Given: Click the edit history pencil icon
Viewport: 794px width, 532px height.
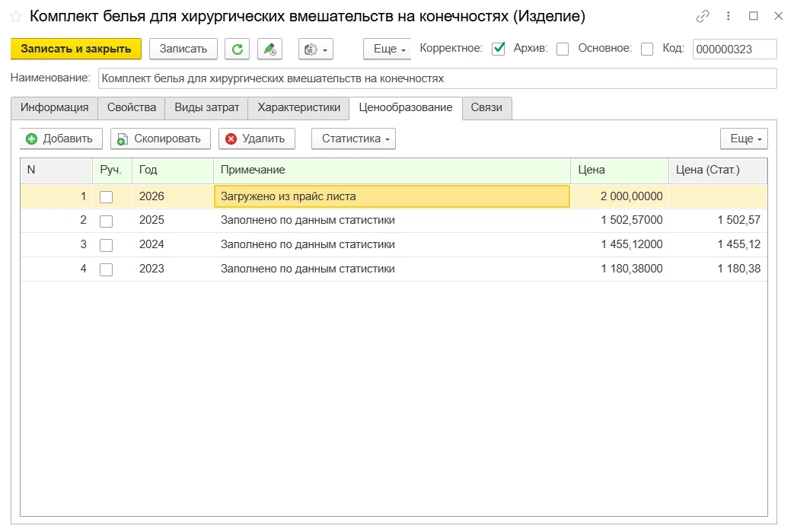Looking at the screenshot, I should coord(269,49).
